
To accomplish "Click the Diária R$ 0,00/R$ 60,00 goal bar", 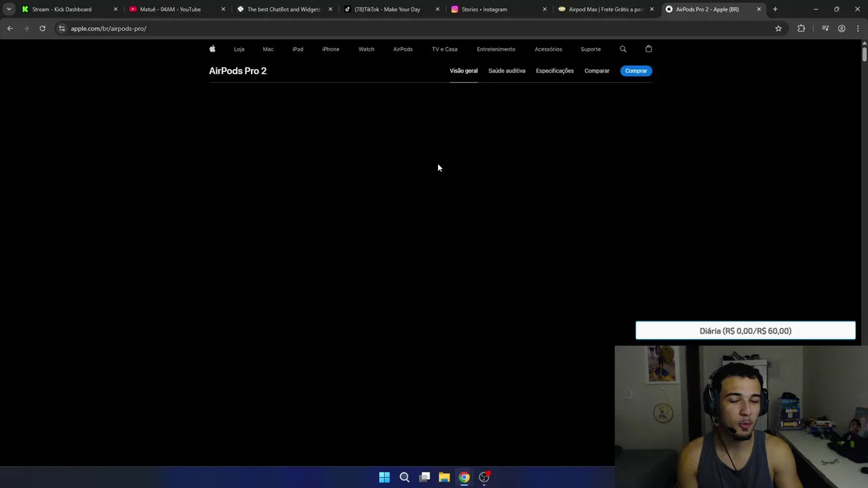I will pyautogui.click(x=745, y=331).
